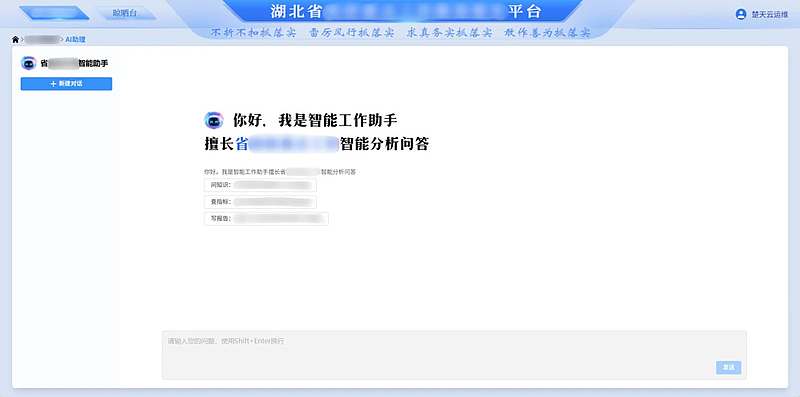Viewport: 800px width, 397px height.
Task: Choose the 问知识 suggested prompt
Action: (x=260, y=185)
